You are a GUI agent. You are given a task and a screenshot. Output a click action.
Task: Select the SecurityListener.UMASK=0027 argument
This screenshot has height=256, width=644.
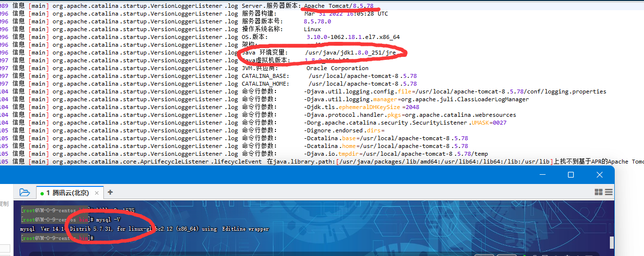(x=405, y=123)
